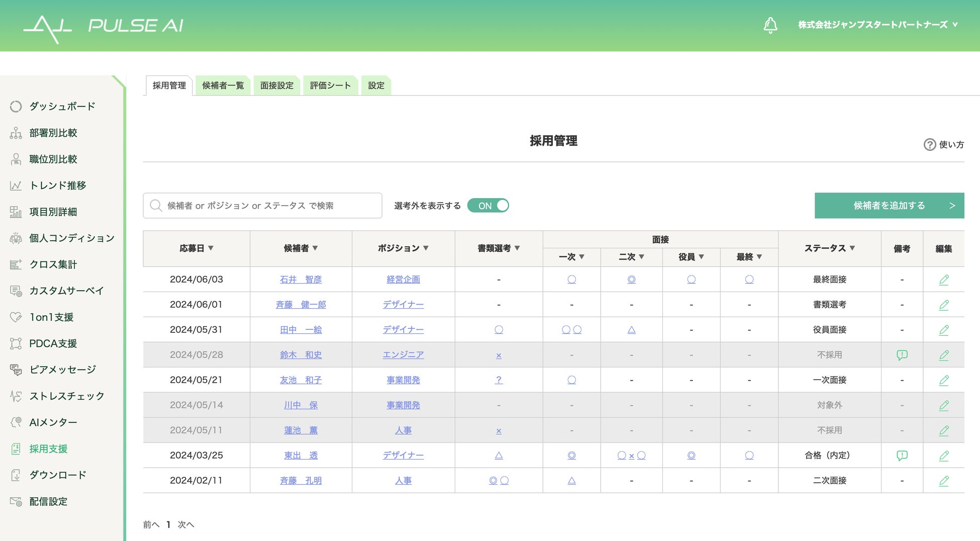This screenshot has width=980, height=541.
Task: Open company account dropdown 株式会社ジャンプスタートパートナーズ
Action: [x=877, y=25]
